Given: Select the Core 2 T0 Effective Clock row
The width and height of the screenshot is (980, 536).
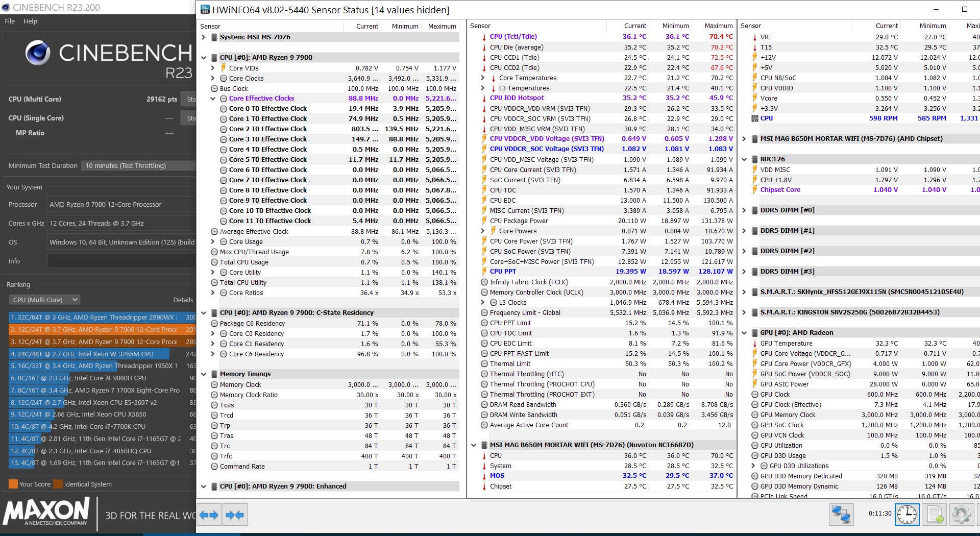Looking at the screenshot, I should tap(334, 129).
